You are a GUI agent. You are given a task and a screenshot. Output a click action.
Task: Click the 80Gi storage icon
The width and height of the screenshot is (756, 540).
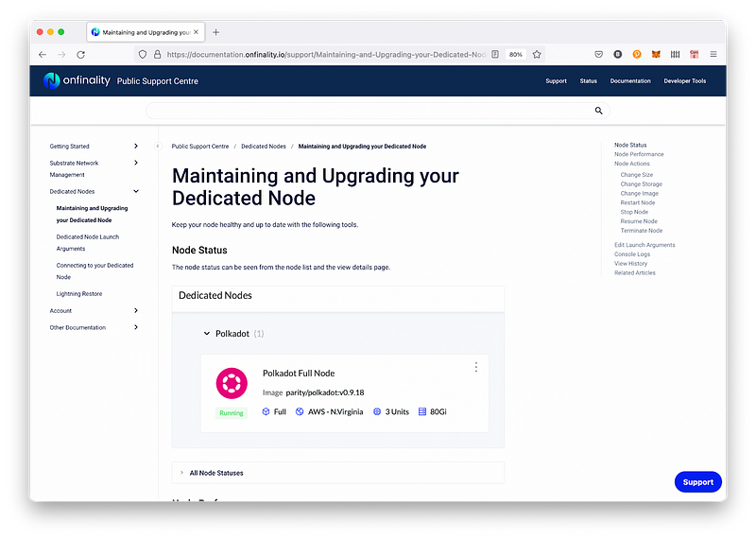tap(421, 411)
